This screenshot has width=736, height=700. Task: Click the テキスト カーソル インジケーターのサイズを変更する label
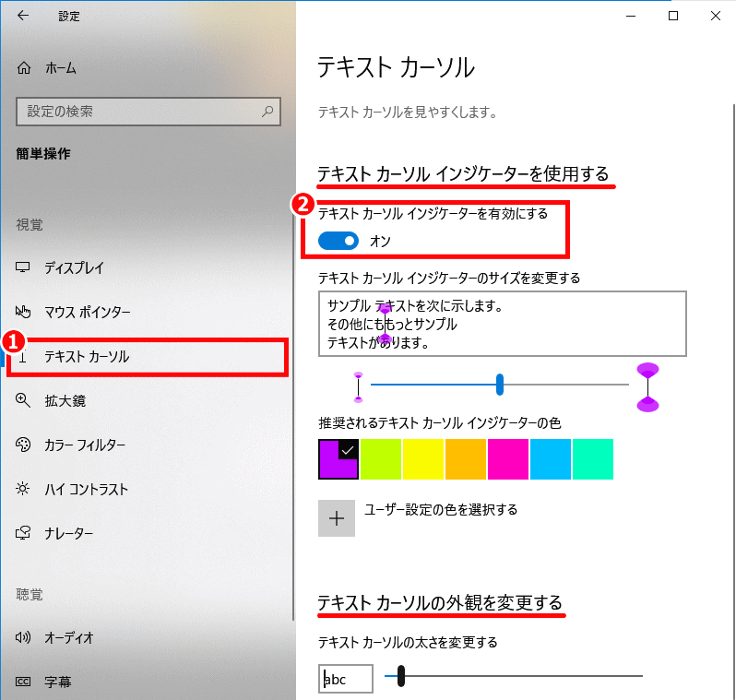(x=449, y=279)
